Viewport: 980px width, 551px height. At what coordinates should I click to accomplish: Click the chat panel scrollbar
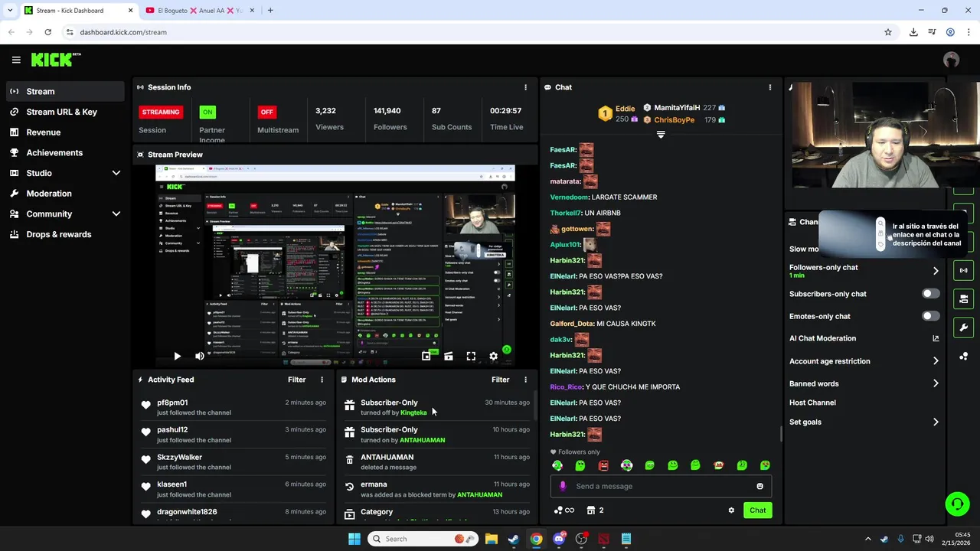pos(780,434)
